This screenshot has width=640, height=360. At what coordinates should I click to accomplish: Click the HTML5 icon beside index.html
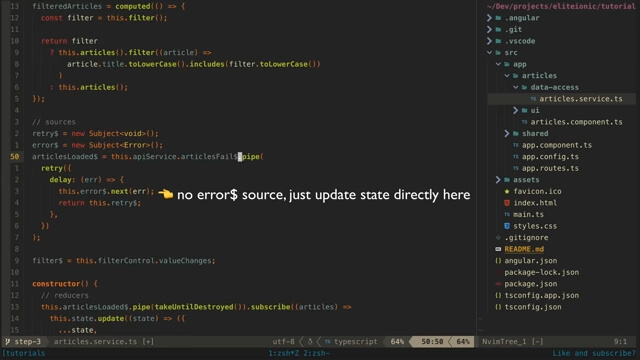click(x=507, y=203)
